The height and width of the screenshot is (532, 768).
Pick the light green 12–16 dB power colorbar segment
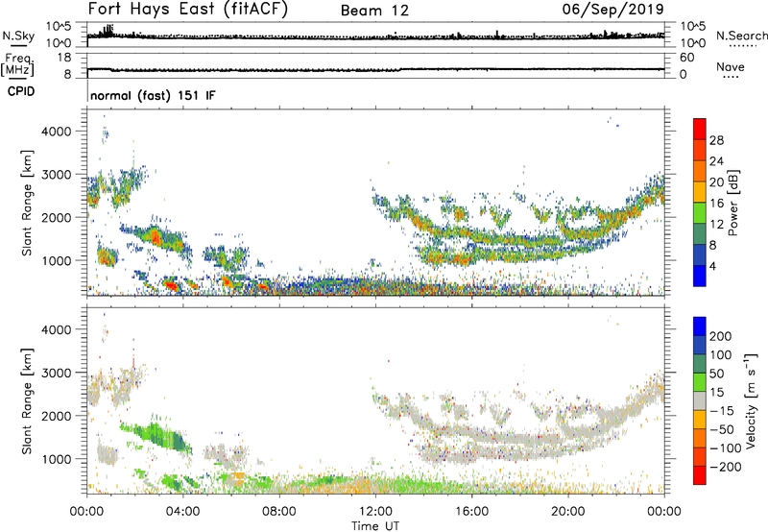click(x=700, y=213)
